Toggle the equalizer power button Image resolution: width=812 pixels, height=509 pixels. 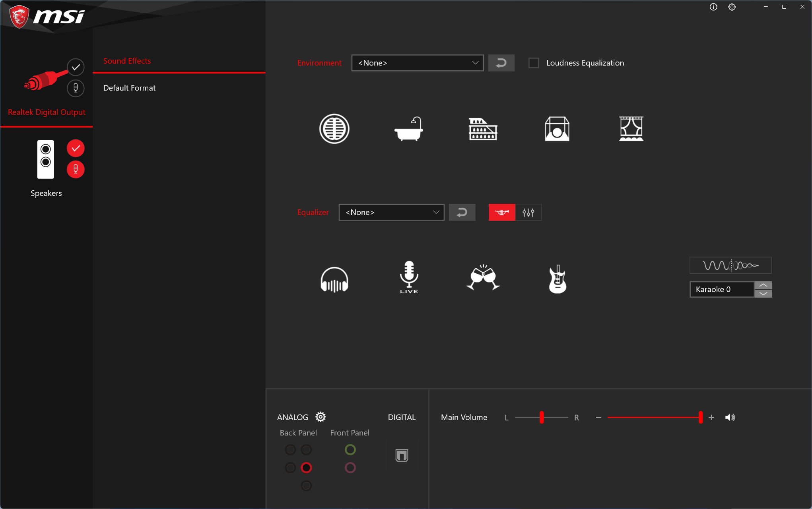[x=501, y=212]
